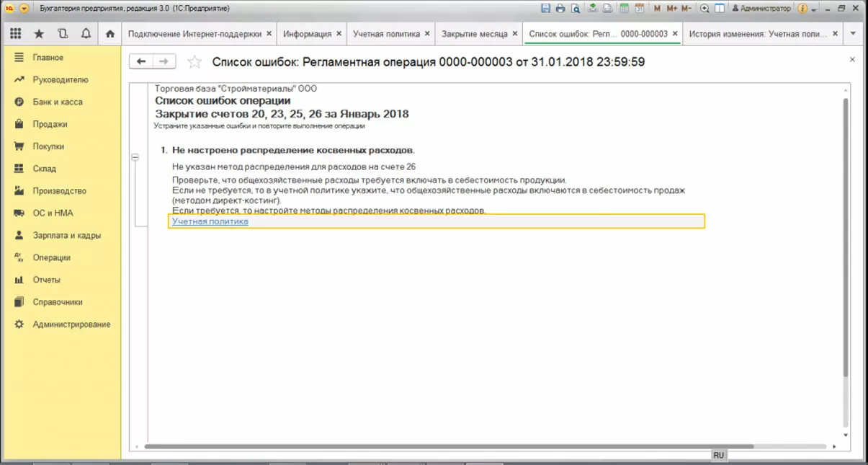
Task: Click the back arrow navigation button
Action: coord(141,62)
